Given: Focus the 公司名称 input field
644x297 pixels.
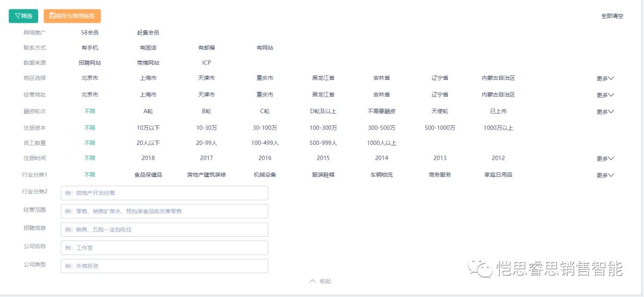Looking at the screenshot, I should [165, 247].
